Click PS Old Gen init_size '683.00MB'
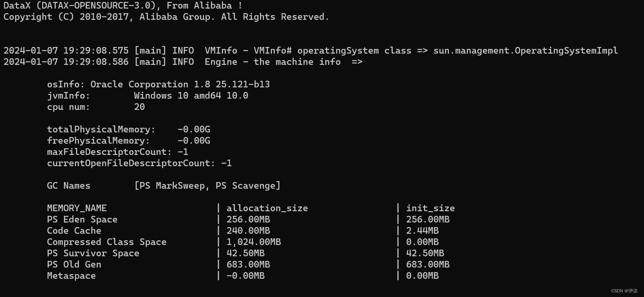Viewport: 644px width, 297px height. (428, 265)
